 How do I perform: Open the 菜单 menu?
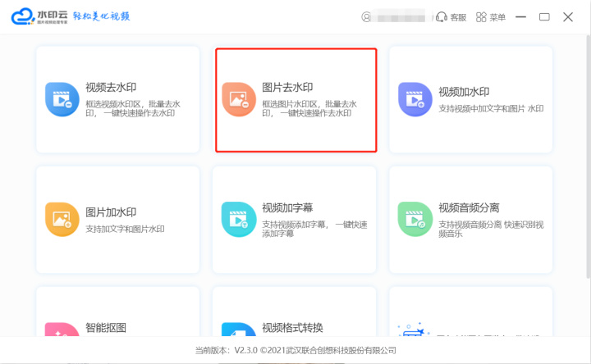[491, 16]
